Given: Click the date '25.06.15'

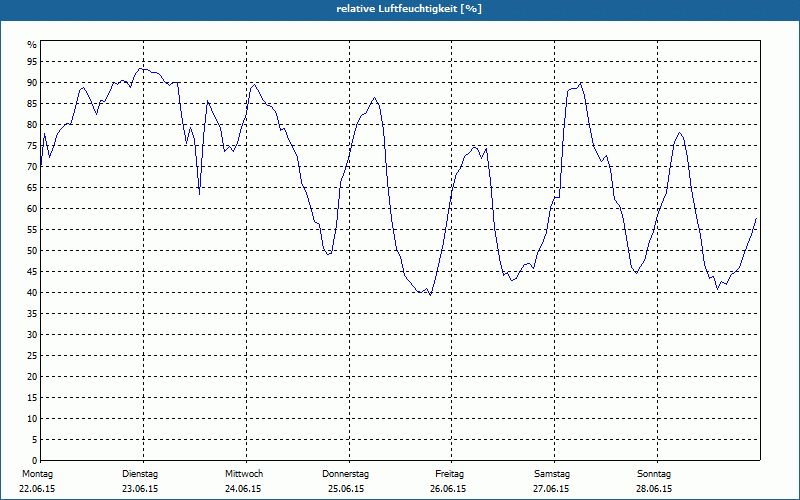Looking at the screenshot, I should (x=346, y=489).
